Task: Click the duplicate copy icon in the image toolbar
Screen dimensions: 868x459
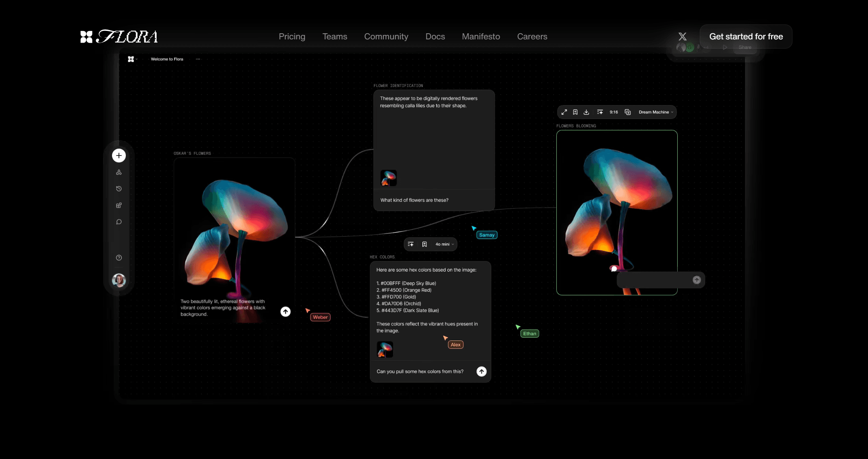Action: point(628,112)
